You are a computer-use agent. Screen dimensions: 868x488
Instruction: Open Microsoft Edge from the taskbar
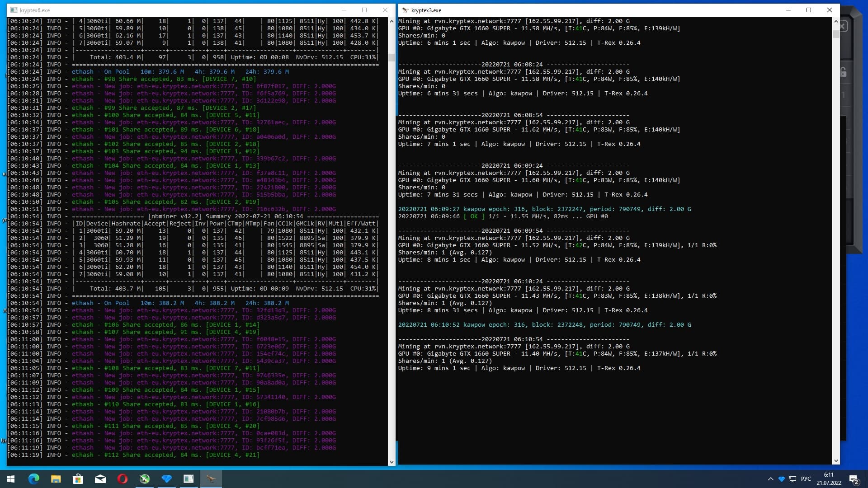coord(34,479)
